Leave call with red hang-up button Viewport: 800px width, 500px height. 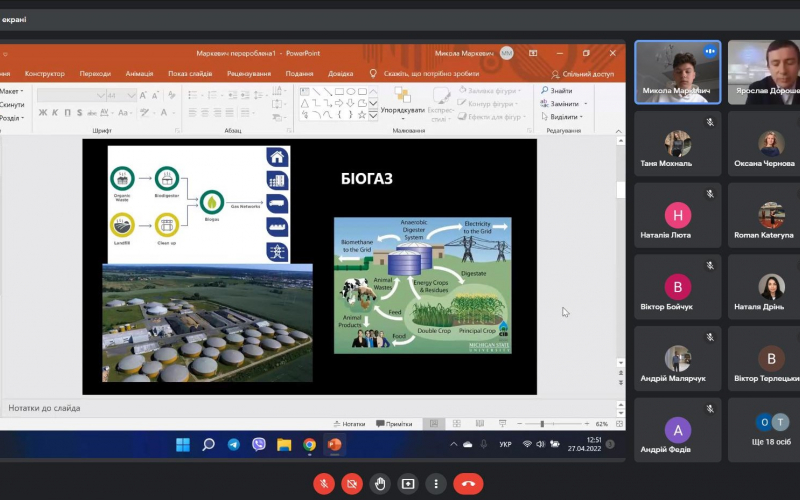coord(468,484)
